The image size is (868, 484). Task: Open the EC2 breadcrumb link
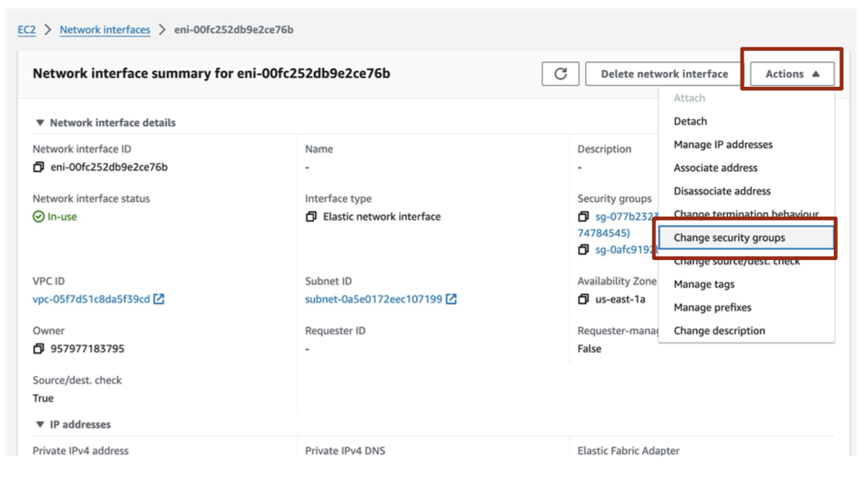(26, 29)
